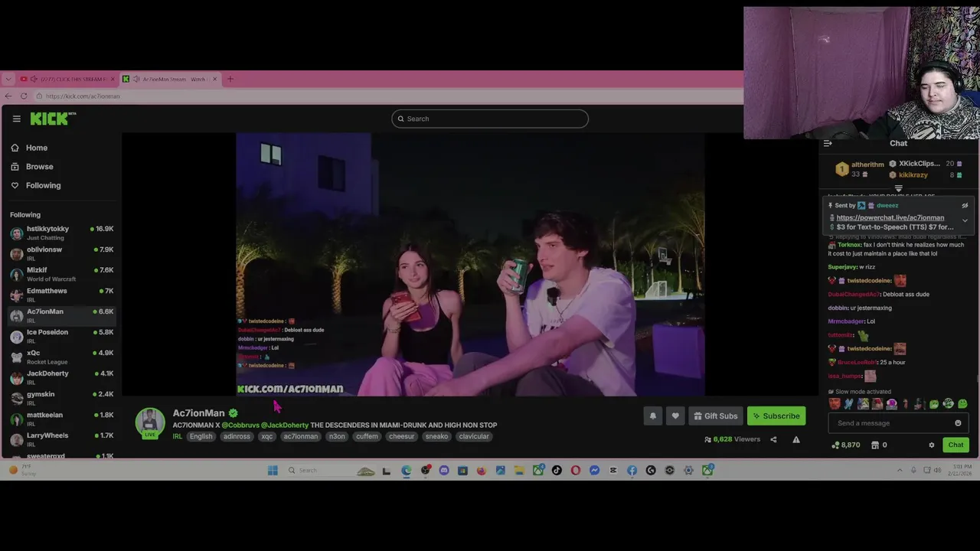Open the powerchat.live/ac7ionman link
Screen dimensions: 980x551
890,217
